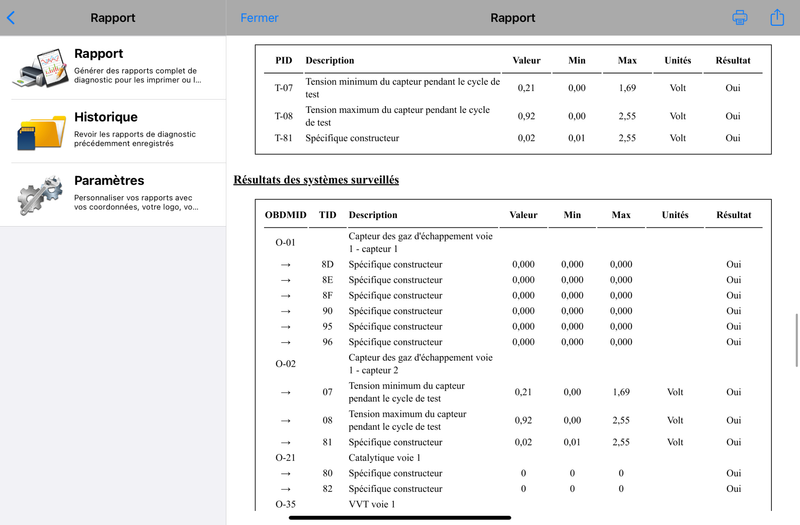
Task: Click the Résultat column header in OBDMID table
Action: (734, 215)
